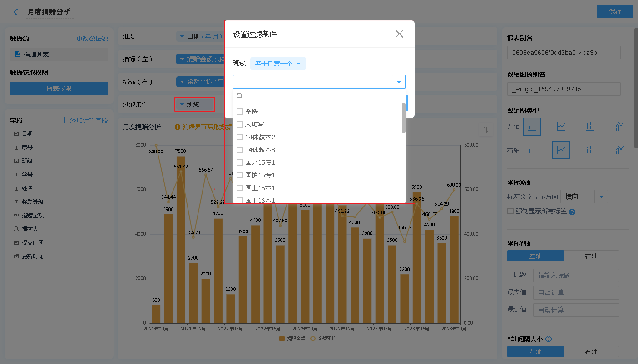Click the 更改数据源 link

[x=92, y=39]
